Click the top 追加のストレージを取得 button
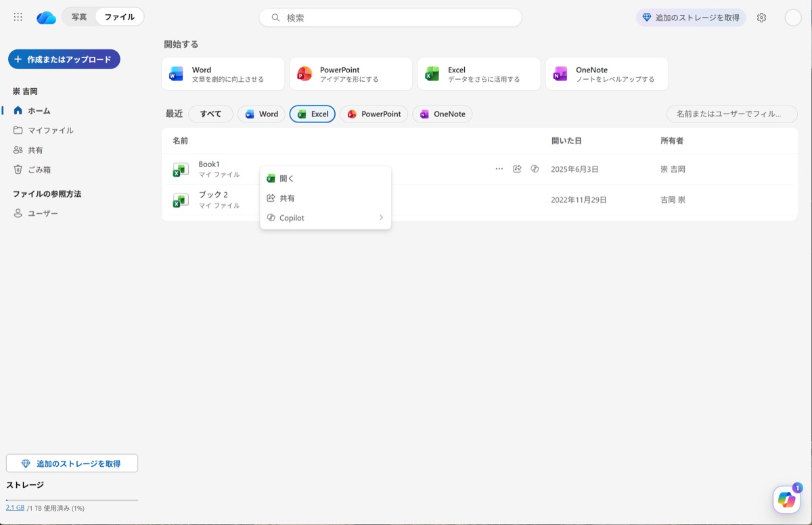The image size is (812, 525). (691, 18)
